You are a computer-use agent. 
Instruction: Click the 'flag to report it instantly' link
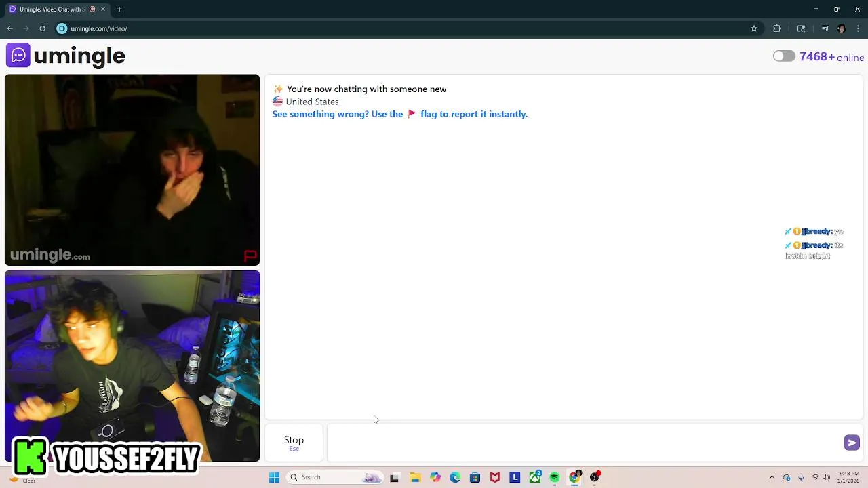click(474, 114)
